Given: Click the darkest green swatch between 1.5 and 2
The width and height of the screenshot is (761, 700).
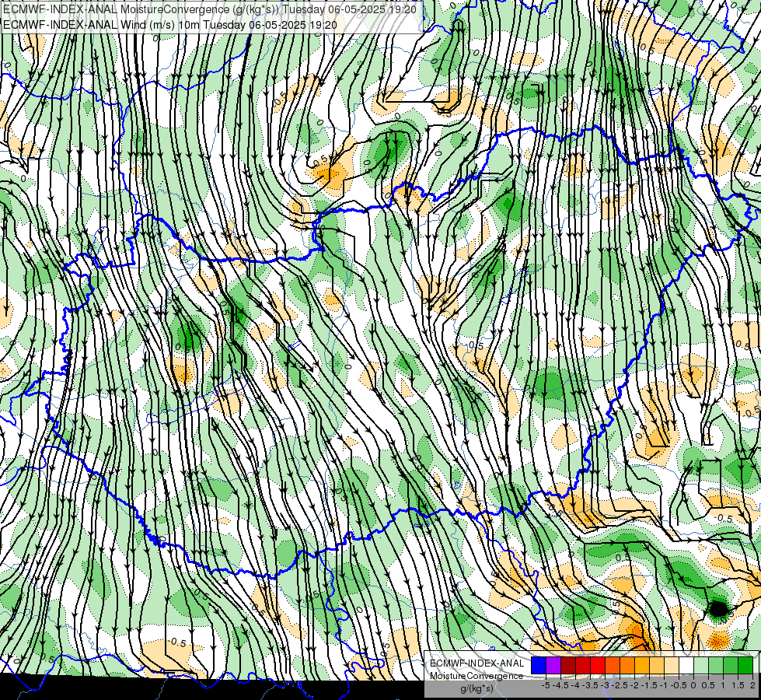Looking at the screenshot, I should (745, 665).
